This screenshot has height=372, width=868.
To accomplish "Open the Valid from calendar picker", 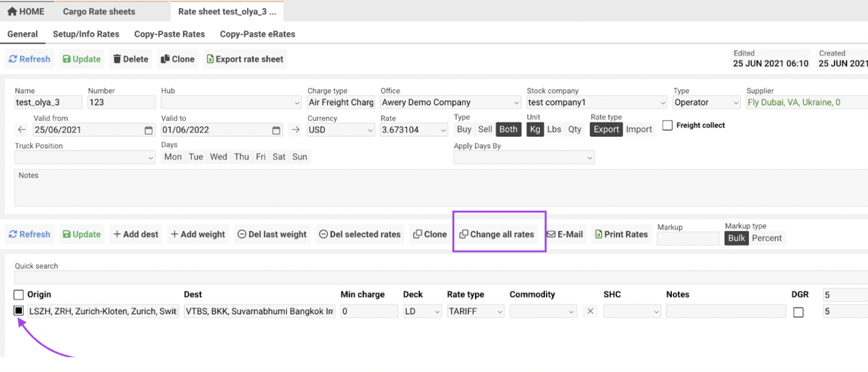I will pos(149,130).
